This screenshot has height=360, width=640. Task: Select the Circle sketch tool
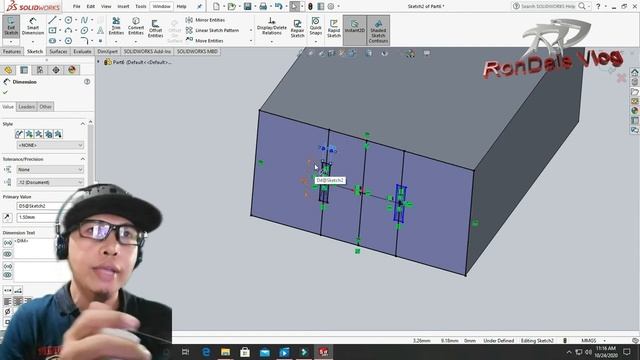[x=68, y=20]
